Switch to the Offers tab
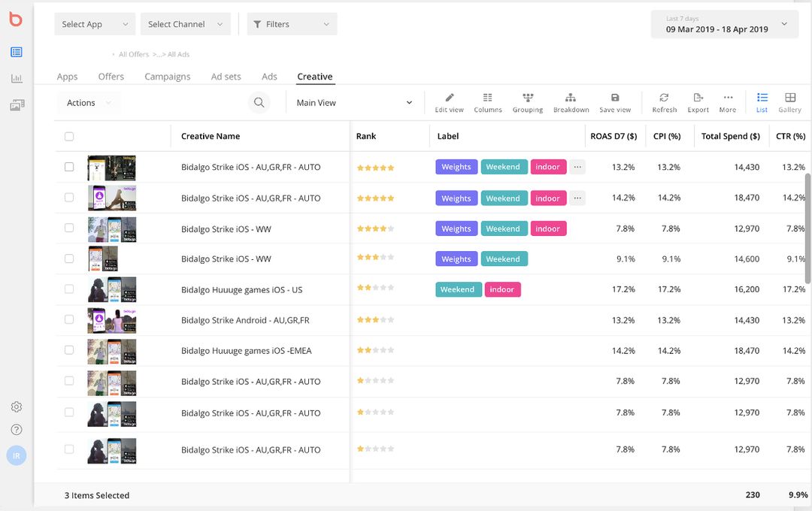Viewport: 812px width, 511px height. coord(111,77)
